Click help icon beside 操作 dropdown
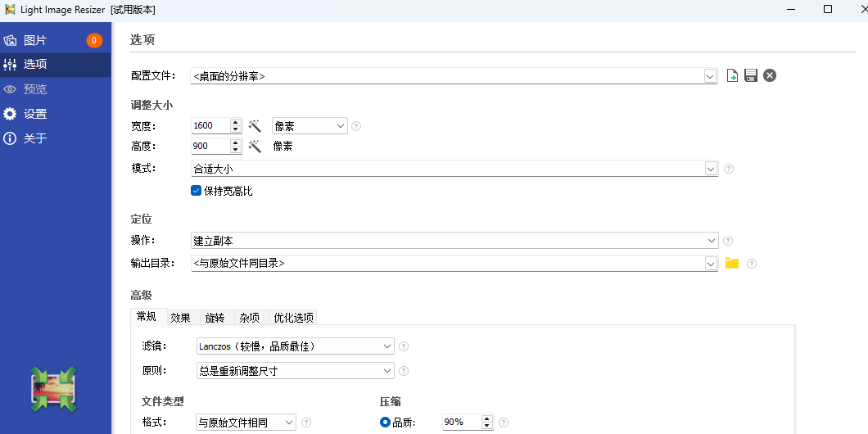This screenshot has width=868, height=434. coord(729,241)
